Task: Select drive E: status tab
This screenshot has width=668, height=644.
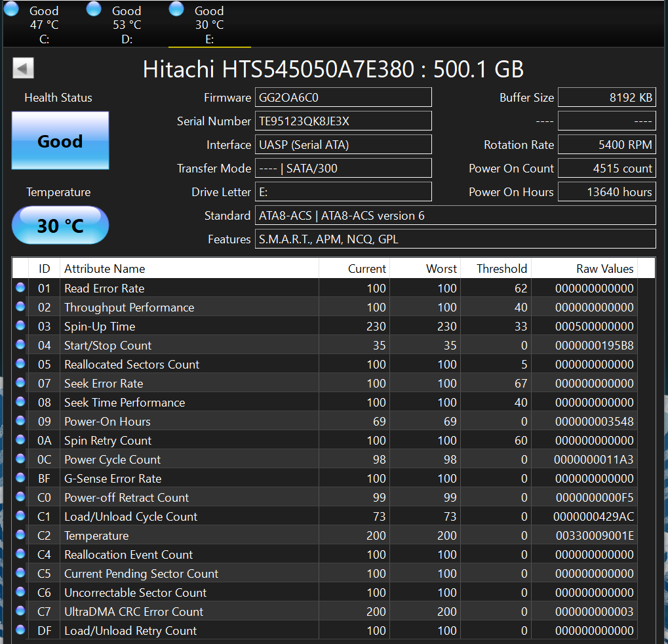Action: coord(209,25)
